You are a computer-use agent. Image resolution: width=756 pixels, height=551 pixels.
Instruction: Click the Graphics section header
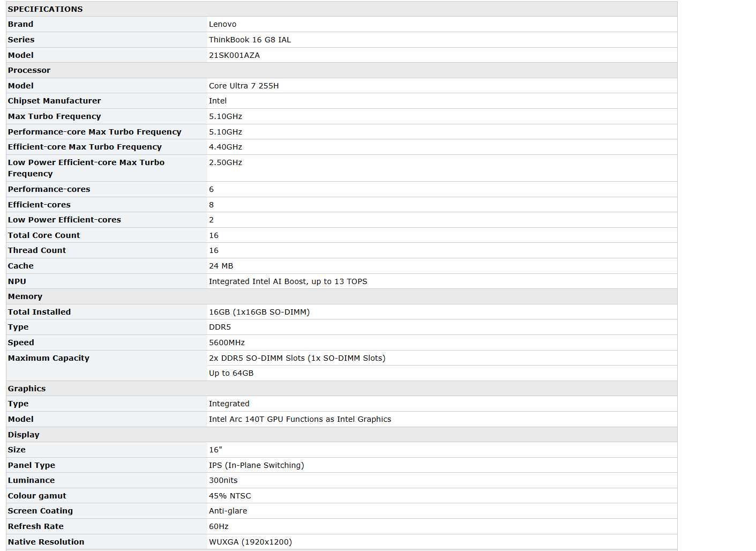point(27,389)
